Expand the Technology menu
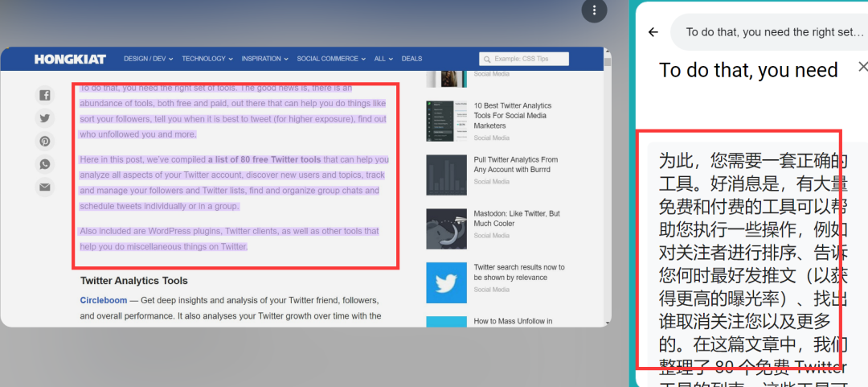Viewport: 868px width, 387px height. click(207, 59)
